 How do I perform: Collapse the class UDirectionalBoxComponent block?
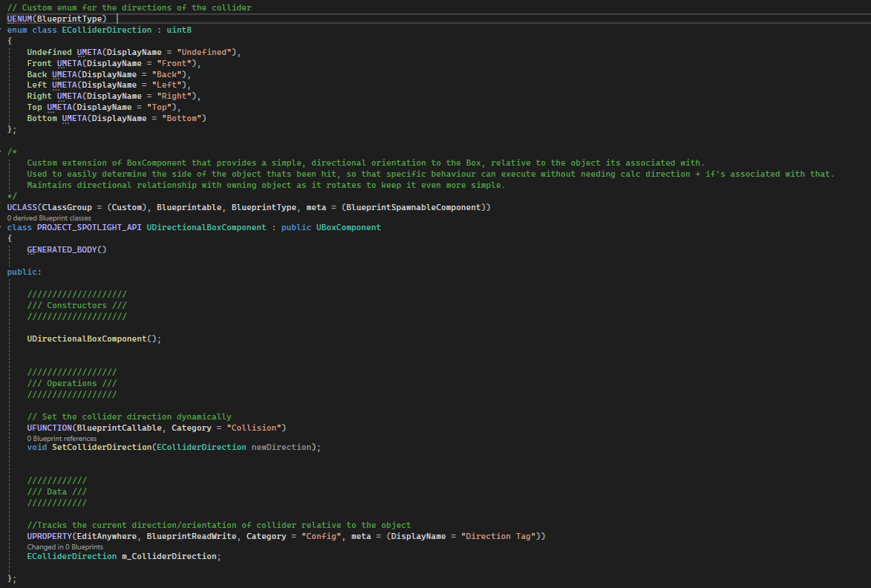(x=3, y=227)
